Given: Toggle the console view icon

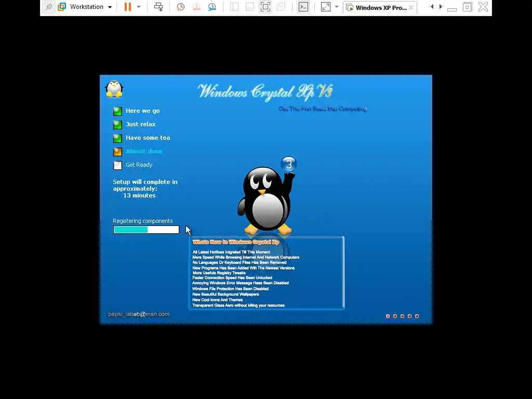Looking at the screenshot, I should click(x=303, y=7).
